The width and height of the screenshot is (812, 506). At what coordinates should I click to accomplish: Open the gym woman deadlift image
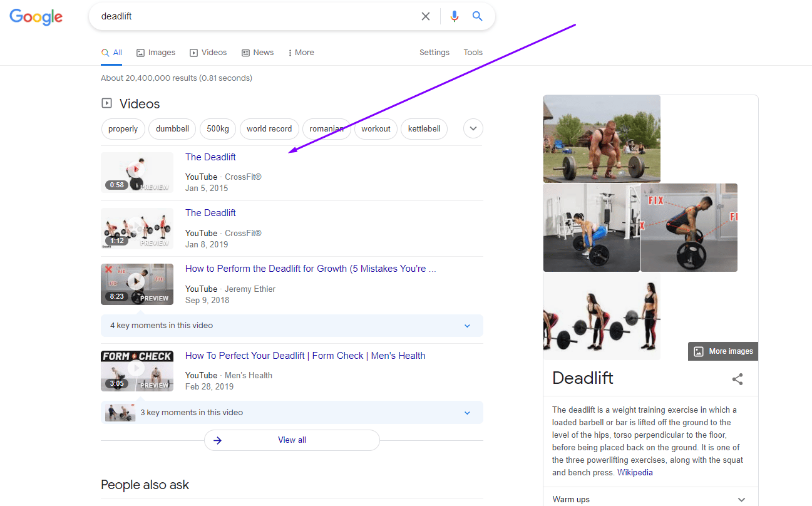coord(592,227)
